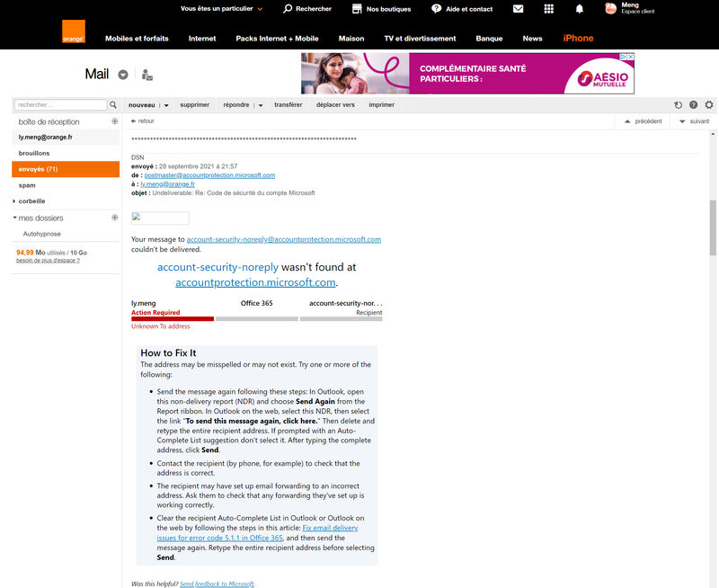719x588 pixels.
Task: Open Mobiles et forfaits menu
Action: click(137, 39)
